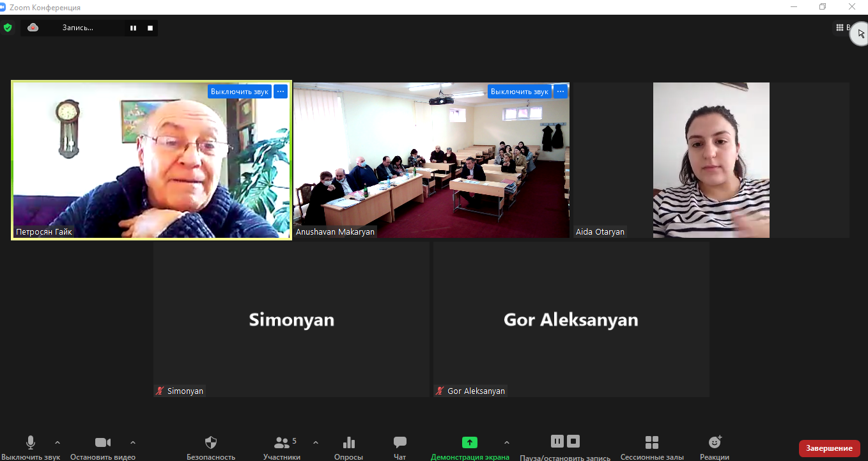
Task: Toggle camera with Остановить видео
Action: [103, 443]
